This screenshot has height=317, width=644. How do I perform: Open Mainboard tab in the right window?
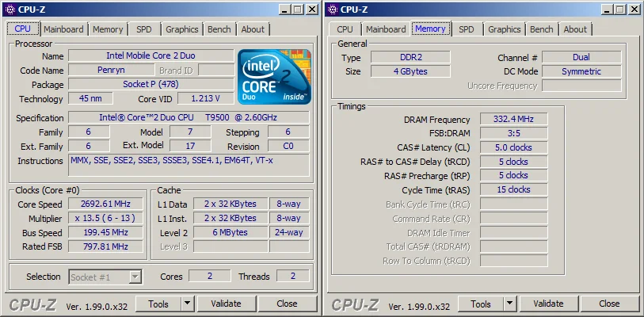386,29
